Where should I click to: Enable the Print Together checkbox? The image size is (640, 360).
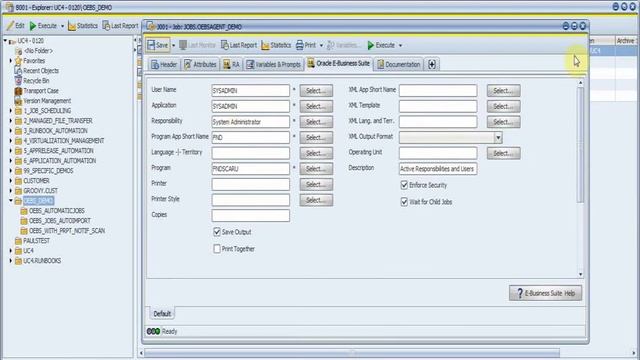point(217,249)
